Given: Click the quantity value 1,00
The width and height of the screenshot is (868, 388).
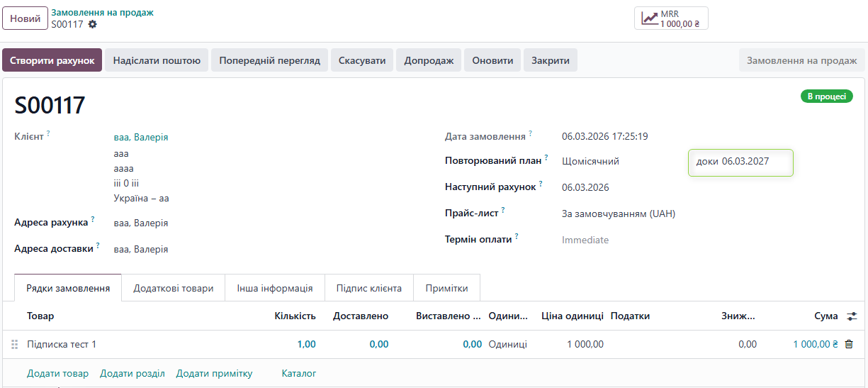Looking at the screenshot, I should pyautogui.click(x=306, y=344).
